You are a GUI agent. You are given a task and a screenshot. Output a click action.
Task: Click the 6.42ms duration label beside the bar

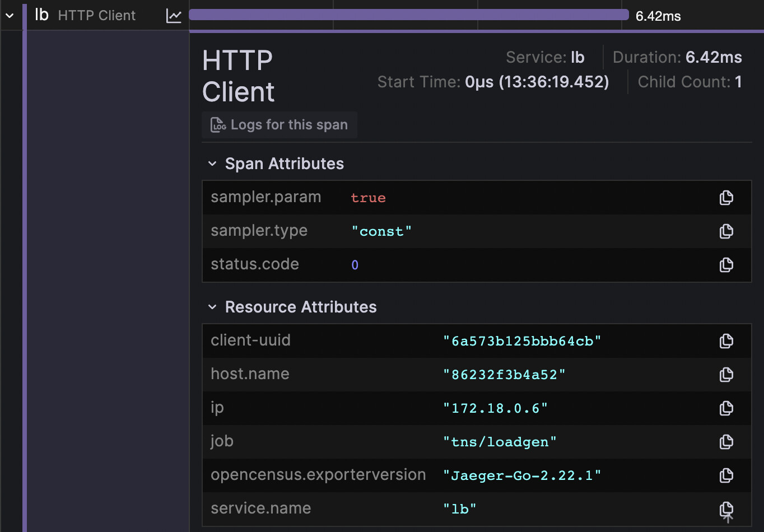tap(658, 16)
